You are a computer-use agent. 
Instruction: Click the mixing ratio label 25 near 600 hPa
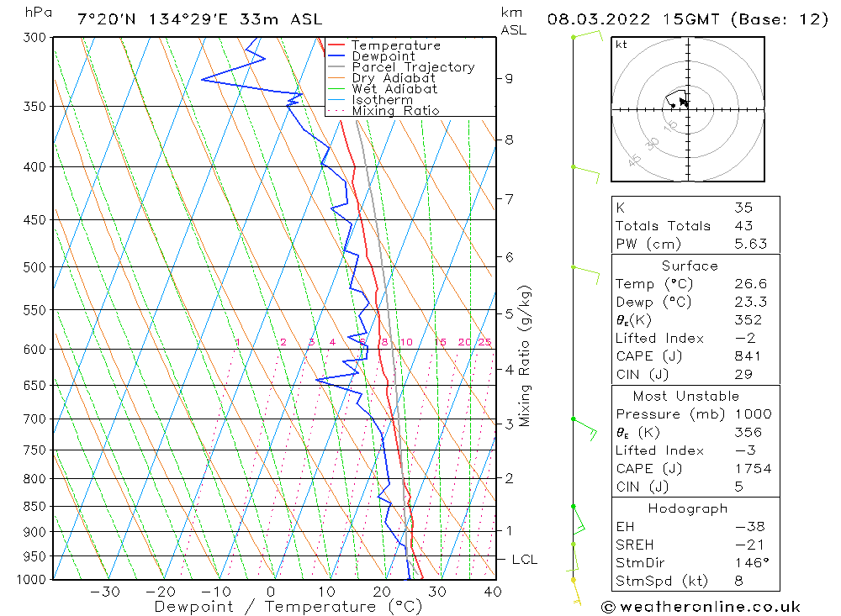tap(484, 342)
